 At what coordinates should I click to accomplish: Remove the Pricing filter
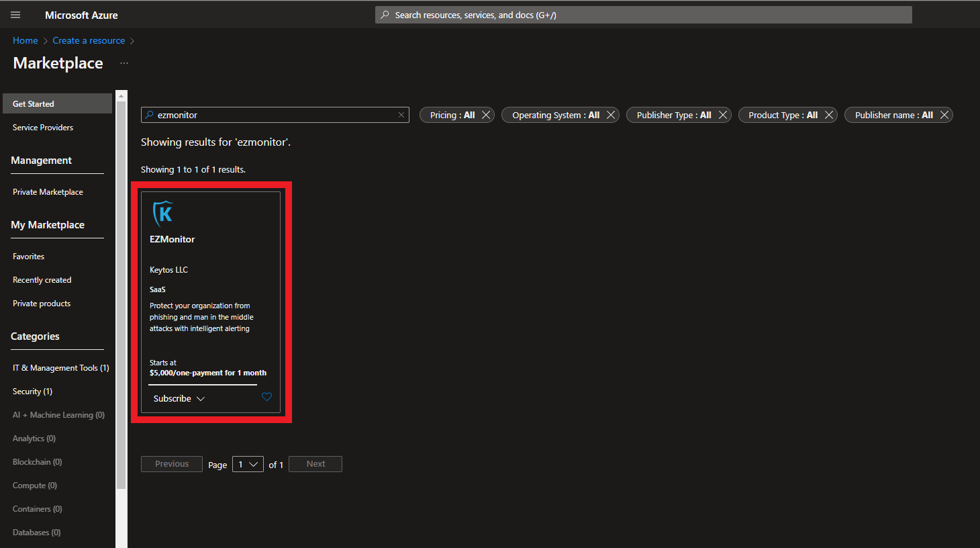[x=486, y=115]
